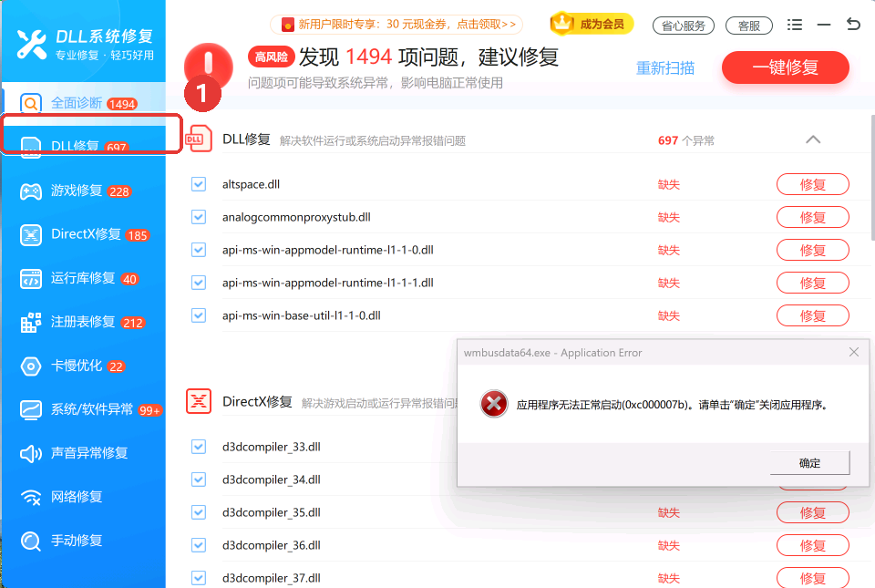Click the gold crown membership icon
Image resolution: width=875 pixels, height=588 pixels.
click(562, 24)
